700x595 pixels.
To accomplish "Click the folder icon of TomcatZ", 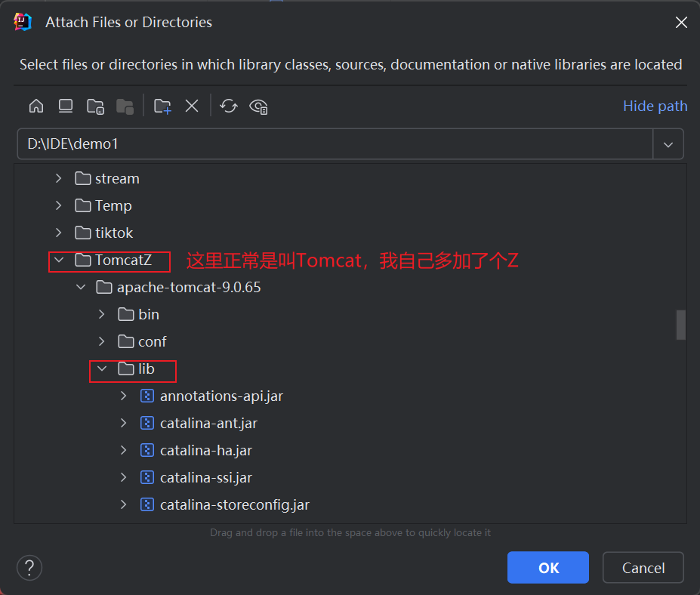I will (x=82, y=260).
